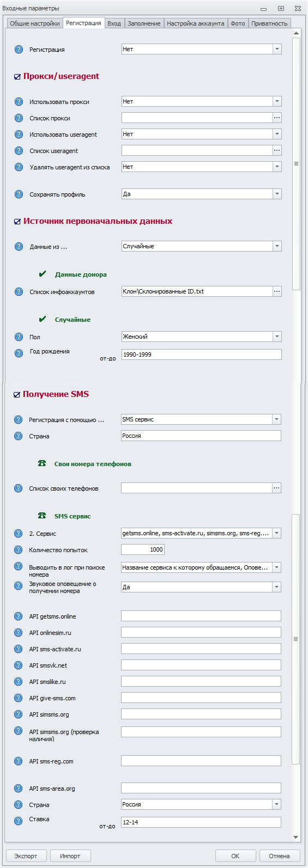Browse file for Список своих телефонов
This screenshot has height=868, width=308.
coord(276,488)
